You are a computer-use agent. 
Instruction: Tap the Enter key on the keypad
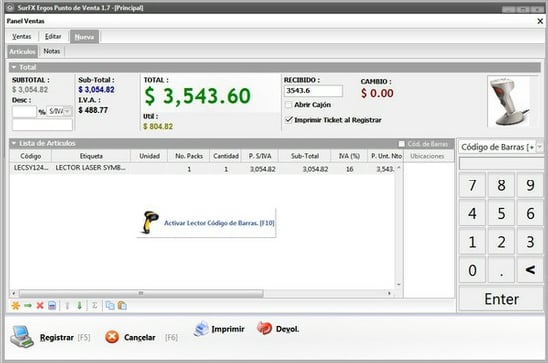tap(501, 299)
